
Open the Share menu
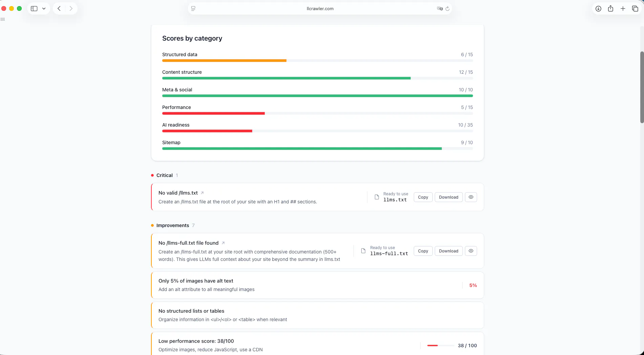(610, 8)
